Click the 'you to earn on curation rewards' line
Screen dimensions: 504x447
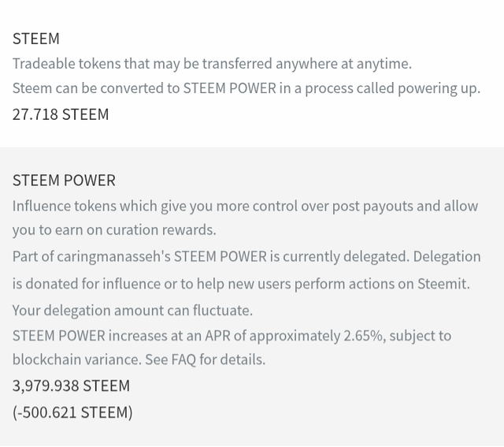click(x=114, y=230)
